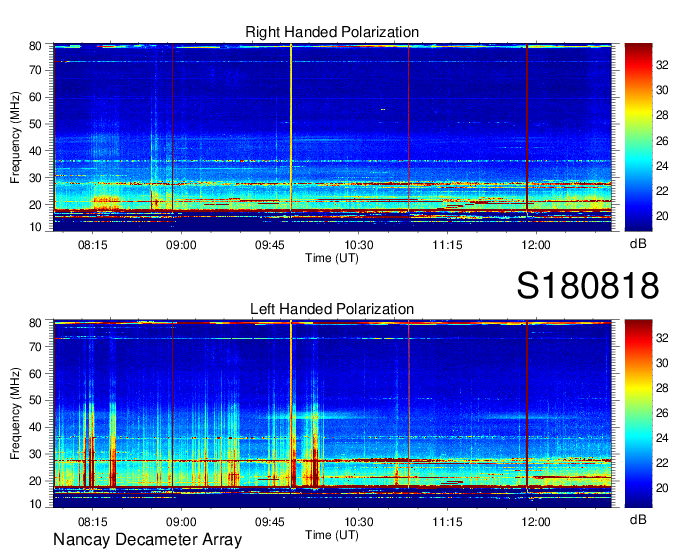The width and height of the screenshot is (680, 552).
Task: Click the 20 dB tick on Right Handed color bar
Action: (x=662, y=216)
